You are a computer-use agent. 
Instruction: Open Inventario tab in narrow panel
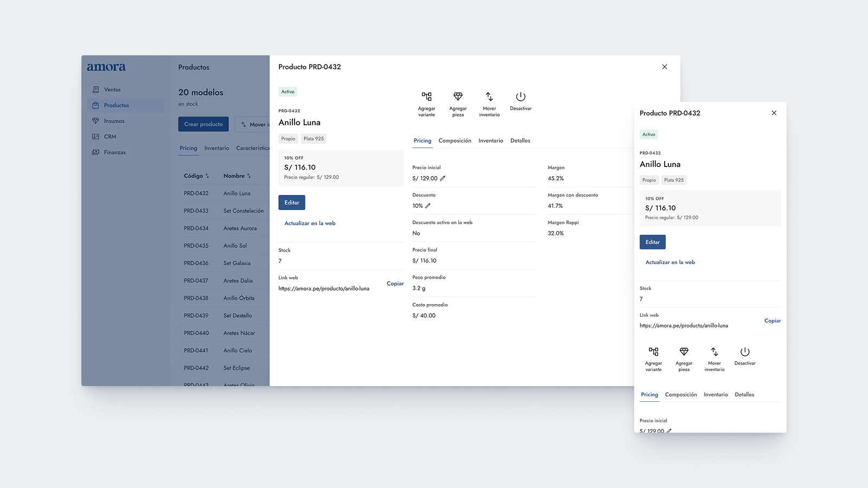pyautogui.click(x=716, y=395)
